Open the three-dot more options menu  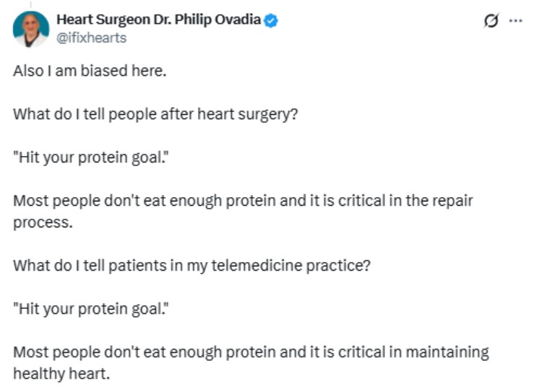tap(515, 22)
